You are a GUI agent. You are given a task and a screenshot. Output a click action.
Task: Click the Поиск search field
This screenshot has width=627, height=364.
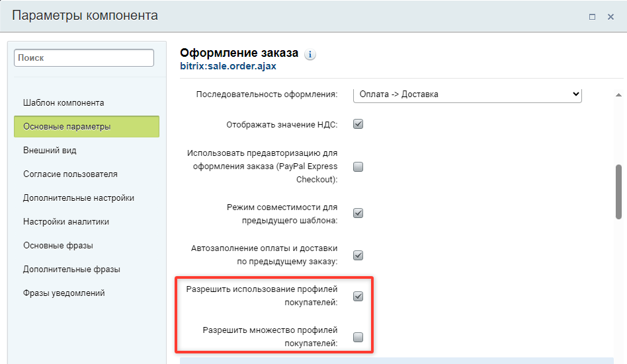[84, 58]
